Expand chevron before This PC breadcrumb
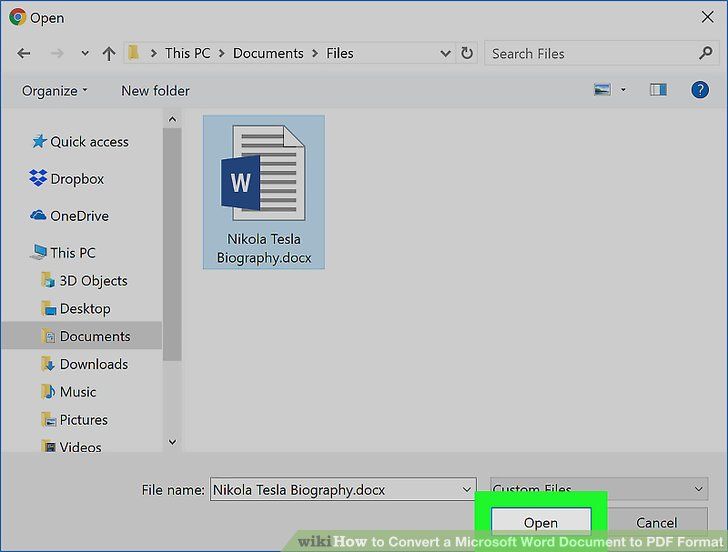Viewport: 728px width, 552px height. click(x=153, y=53)
